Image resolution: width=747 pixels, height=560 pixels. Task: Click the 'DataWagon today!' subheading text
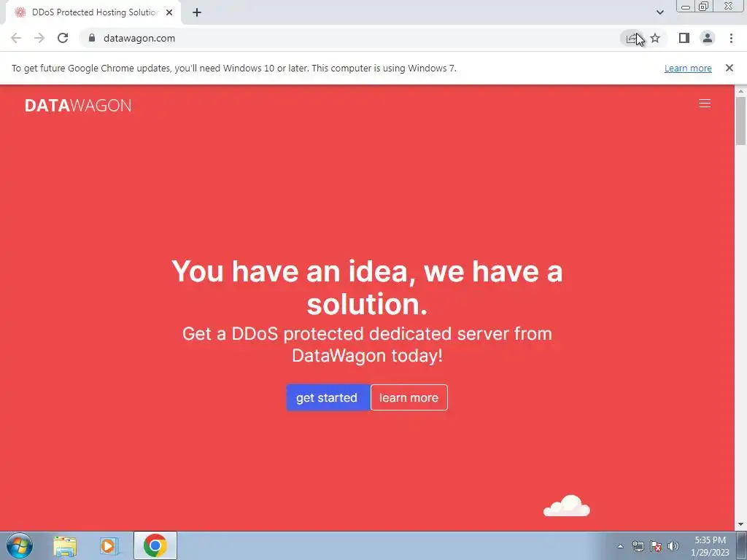point(368,355)
